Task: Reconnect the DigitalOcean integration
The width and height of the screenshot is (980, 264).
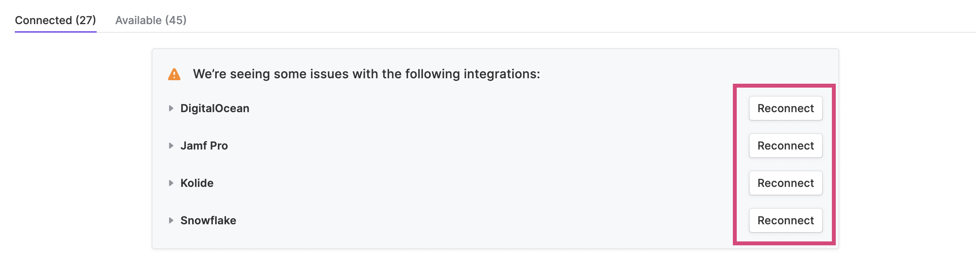Action: coord(785,108)
